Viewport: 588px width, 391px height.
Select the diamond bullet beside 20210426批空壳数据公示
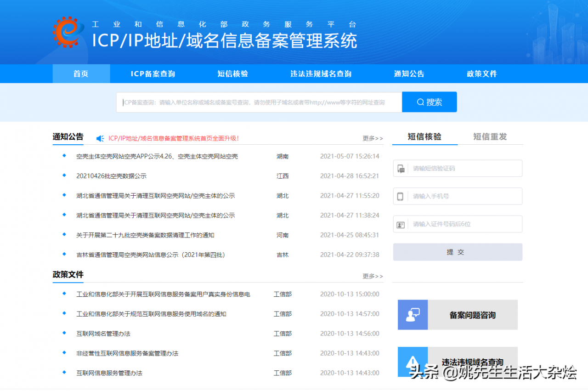[x=64, y=176]
